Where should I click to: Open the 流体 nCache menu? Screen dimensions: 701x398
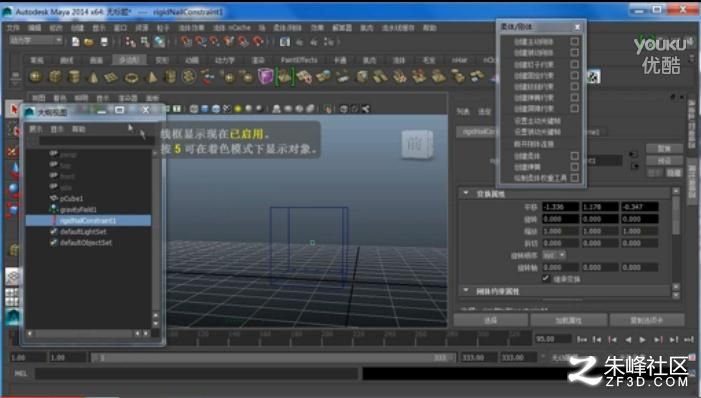click(232, 28)
